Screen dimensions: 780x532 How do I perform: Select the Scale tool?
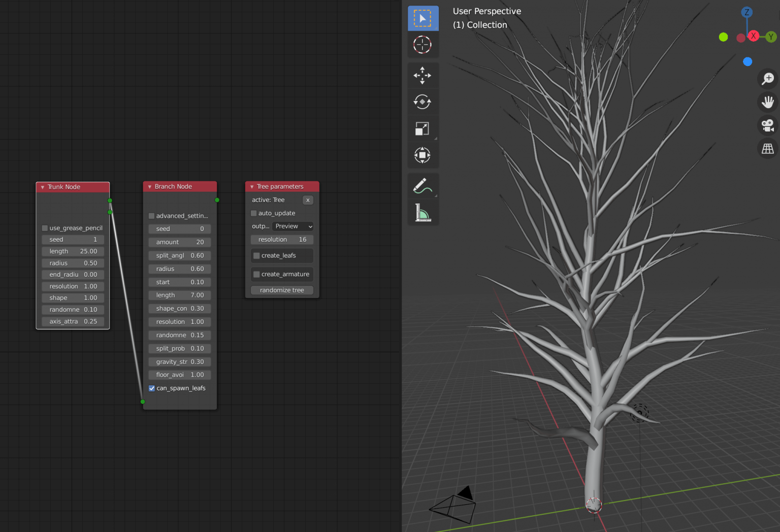(422, 129)
